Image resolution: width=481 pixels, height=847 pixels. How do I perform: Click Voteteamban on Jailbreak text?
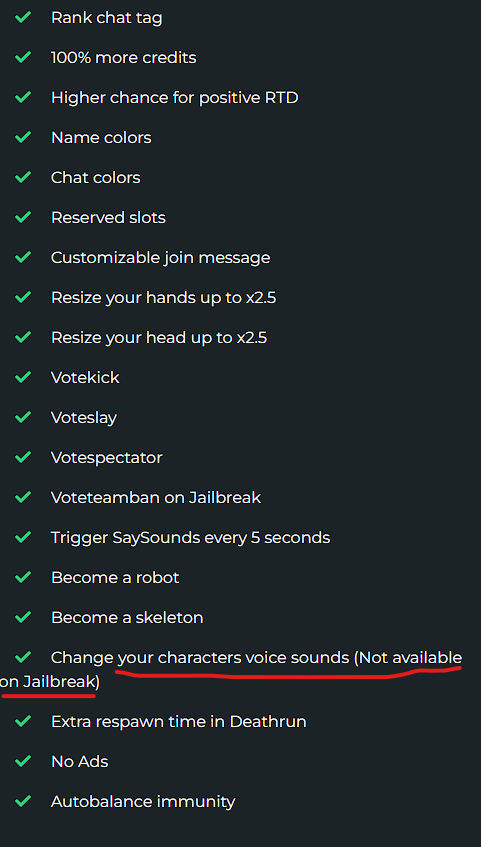(x=156, y=498)
